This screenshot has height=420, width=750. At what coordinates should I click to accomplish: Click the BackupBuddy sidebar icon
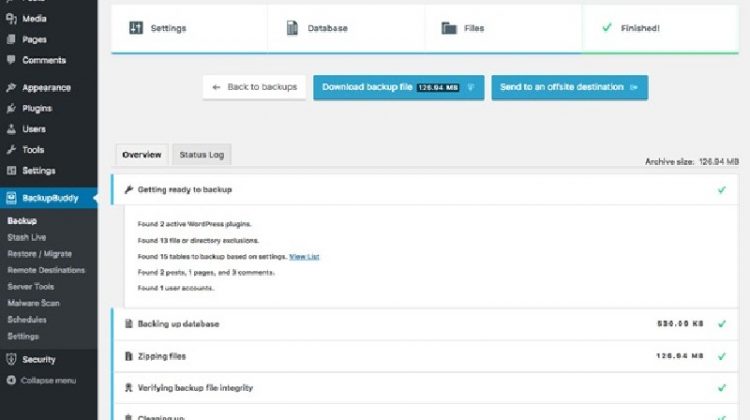pos(11,198)
